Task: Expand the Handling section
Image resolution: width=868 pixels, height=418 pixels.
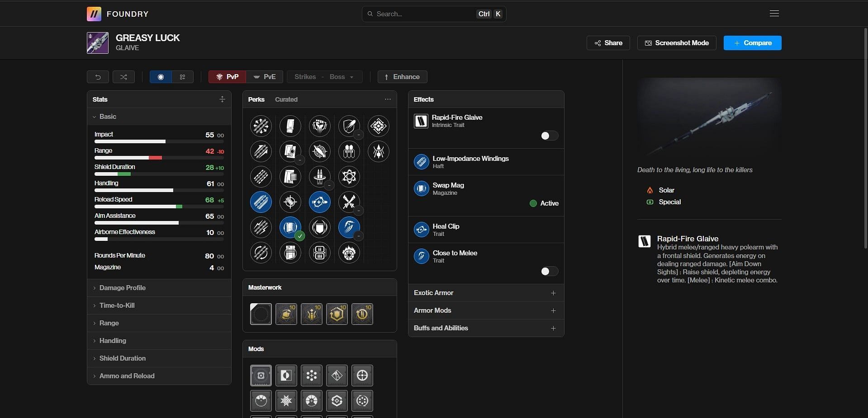Action: coord(159,341)
